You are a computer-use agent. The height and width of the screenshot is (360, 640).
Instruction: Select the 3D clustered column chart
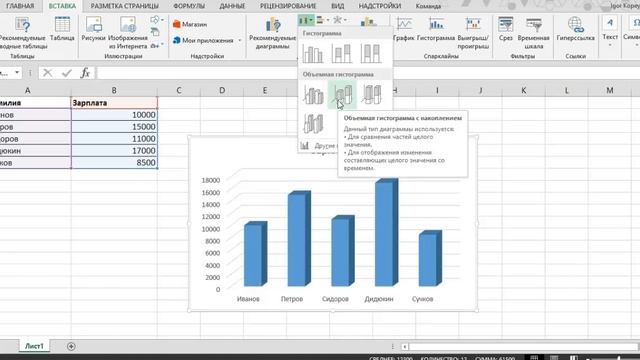point(313,94)
